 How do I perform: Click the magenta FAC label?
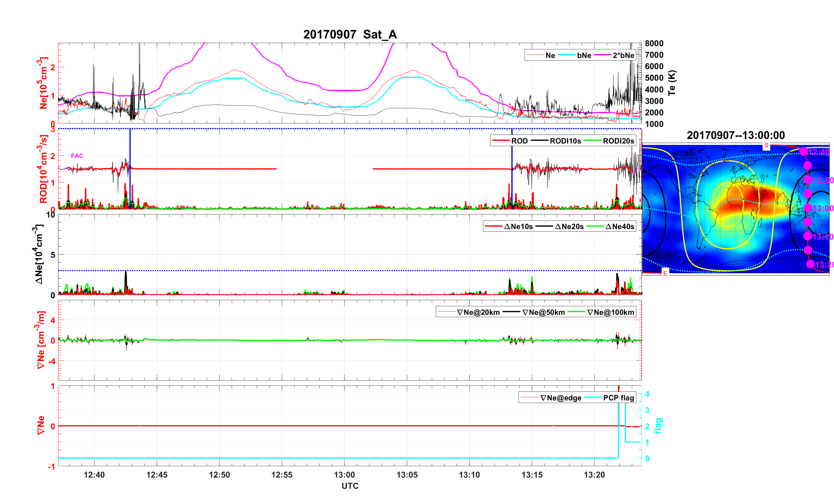(77, 156)
